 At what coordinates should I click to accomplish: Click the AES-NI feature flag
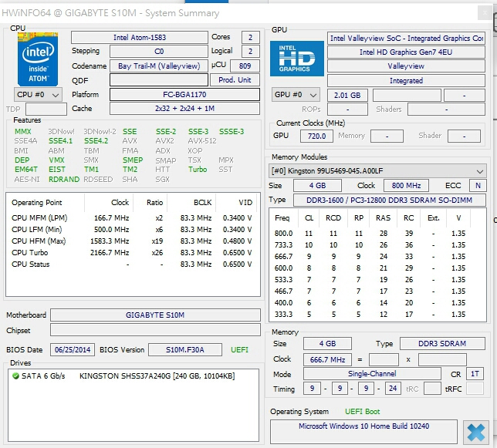pos(27,180)
